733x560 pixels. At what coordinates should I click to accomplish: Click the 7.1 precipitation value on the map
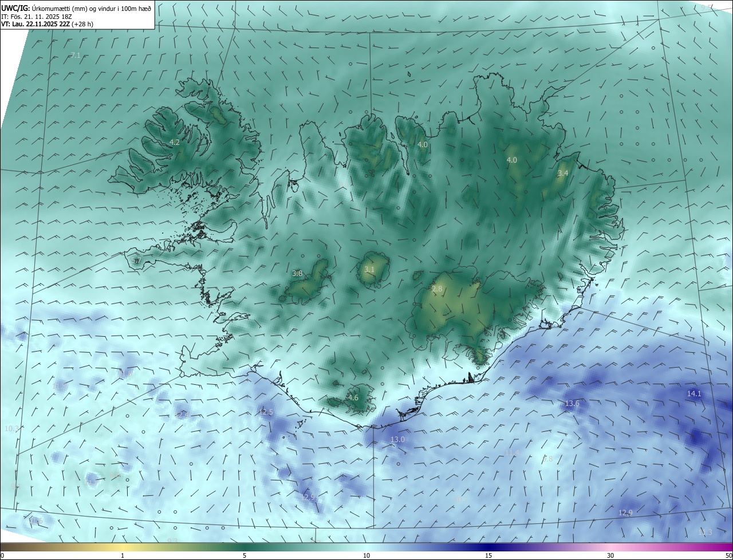pyautogui.click(x=76, y=56)
